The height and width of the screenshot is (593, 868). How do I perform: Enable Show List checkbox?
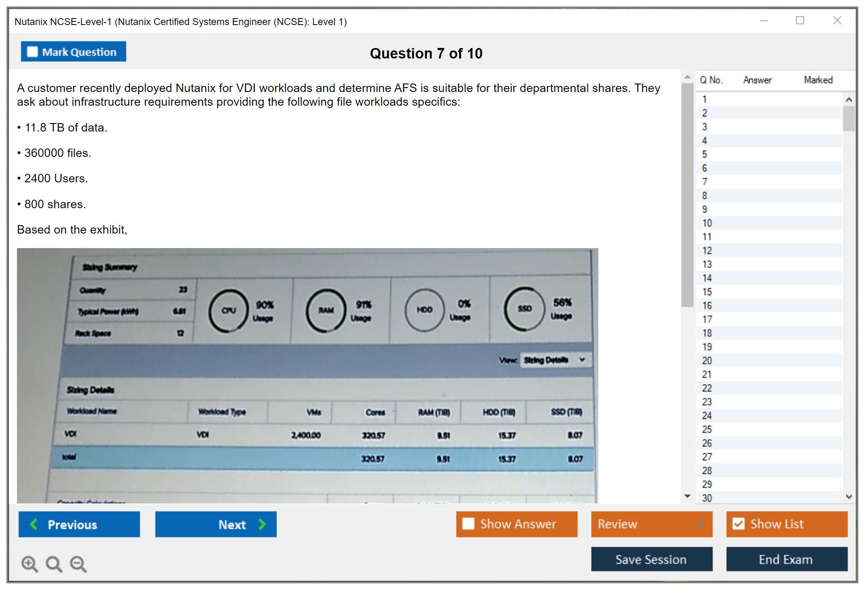click(x=746, y=525)
